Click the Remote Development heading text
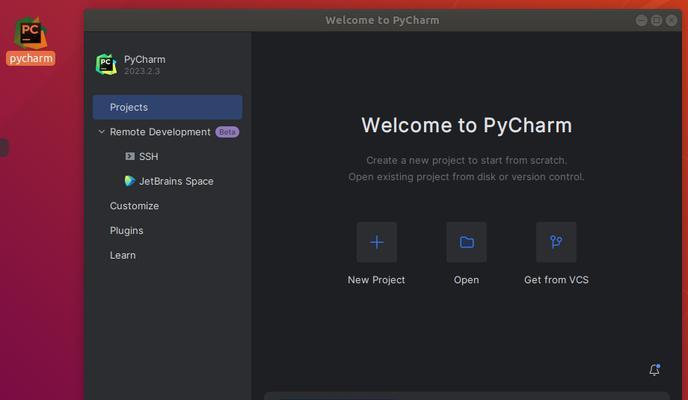 (x=160, y=132)
